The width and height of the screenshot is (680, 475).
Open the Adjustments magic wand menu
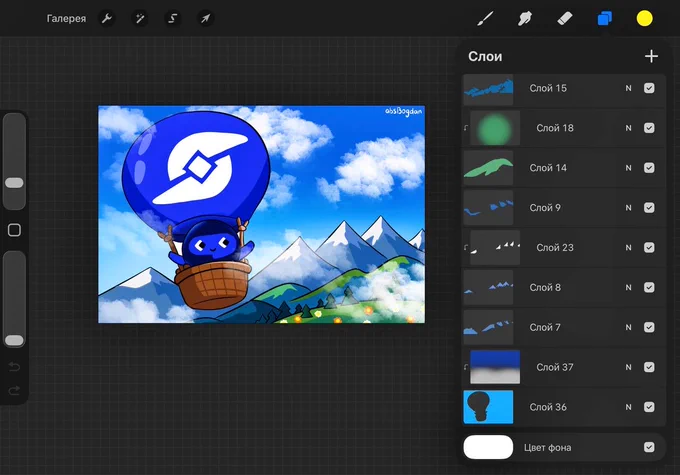[x=140, y=19]
